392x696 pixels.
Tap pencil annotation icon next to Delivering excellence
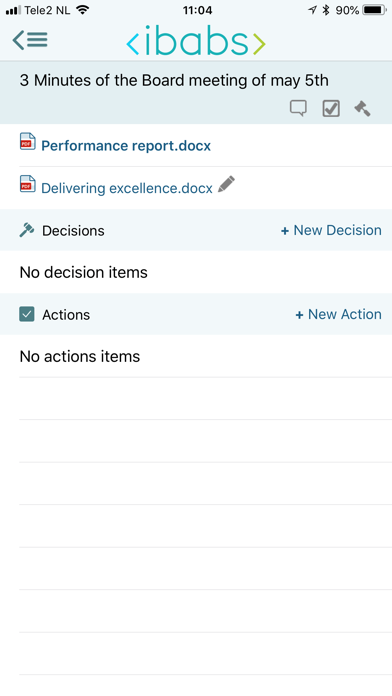pyautogui.click(x=226, y=184)
